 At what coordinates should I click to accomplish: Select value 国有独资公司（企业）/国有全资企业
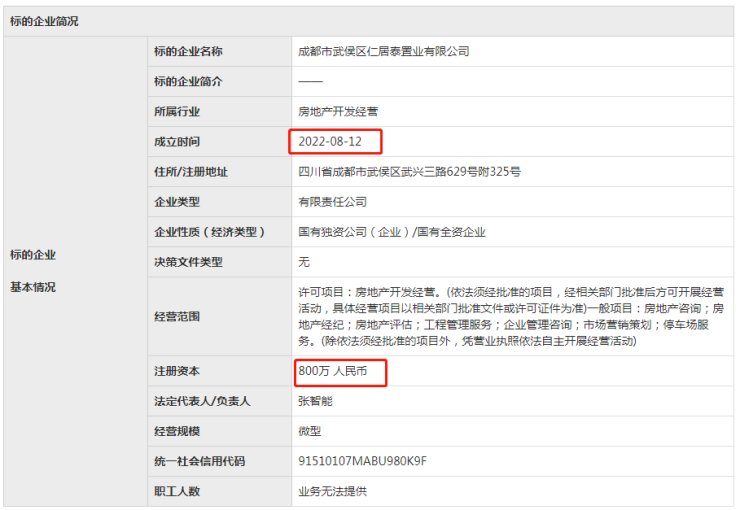[x=392, y=232]
